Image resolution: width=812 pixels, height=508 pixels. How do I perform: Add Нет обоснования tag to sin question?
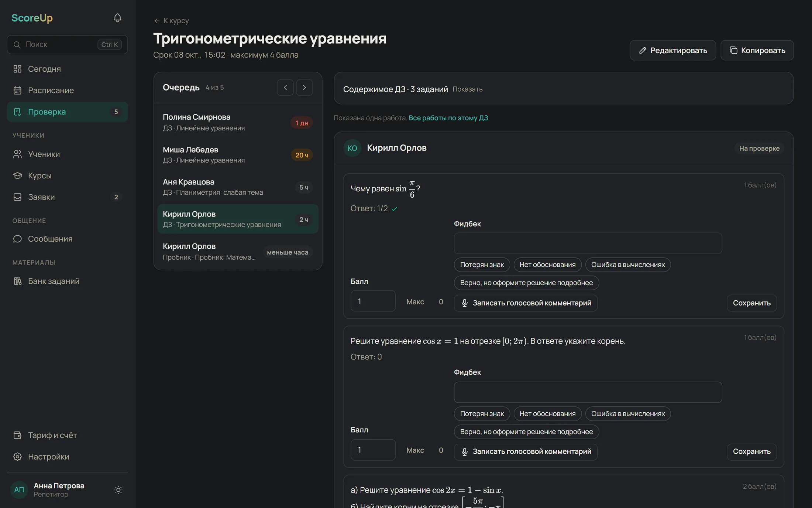tap(547, 265)
